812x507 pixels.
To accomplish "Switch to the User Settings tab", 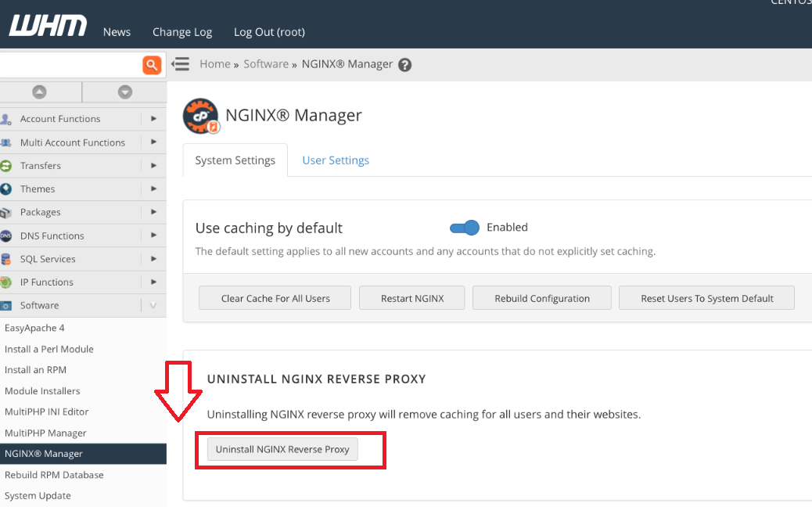I will tap(336, 160).
